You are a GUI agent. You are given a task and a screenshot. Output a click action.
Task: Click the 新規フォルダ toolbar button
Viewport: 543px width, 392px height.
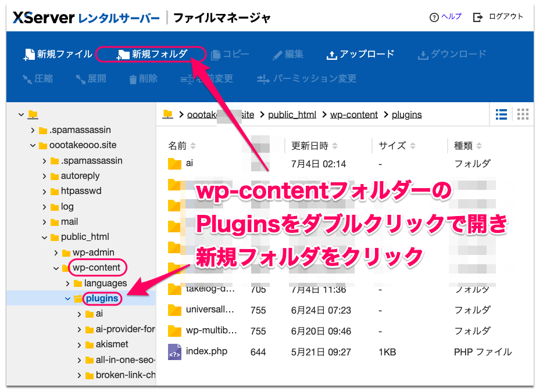(152, 55)
